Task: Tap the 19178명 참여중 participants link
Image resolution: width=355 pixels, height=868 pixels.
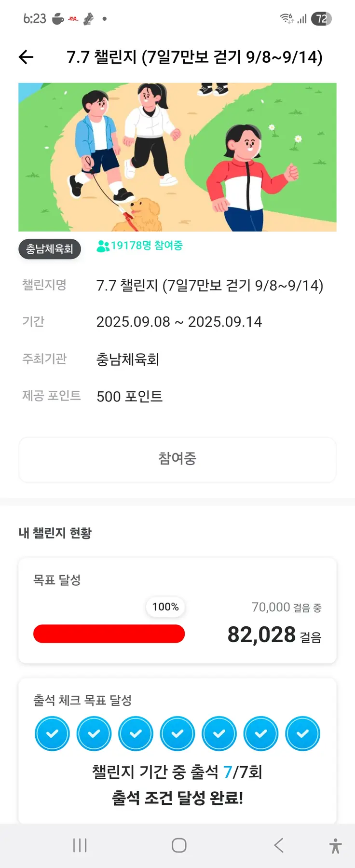Action: coord(140,246)
